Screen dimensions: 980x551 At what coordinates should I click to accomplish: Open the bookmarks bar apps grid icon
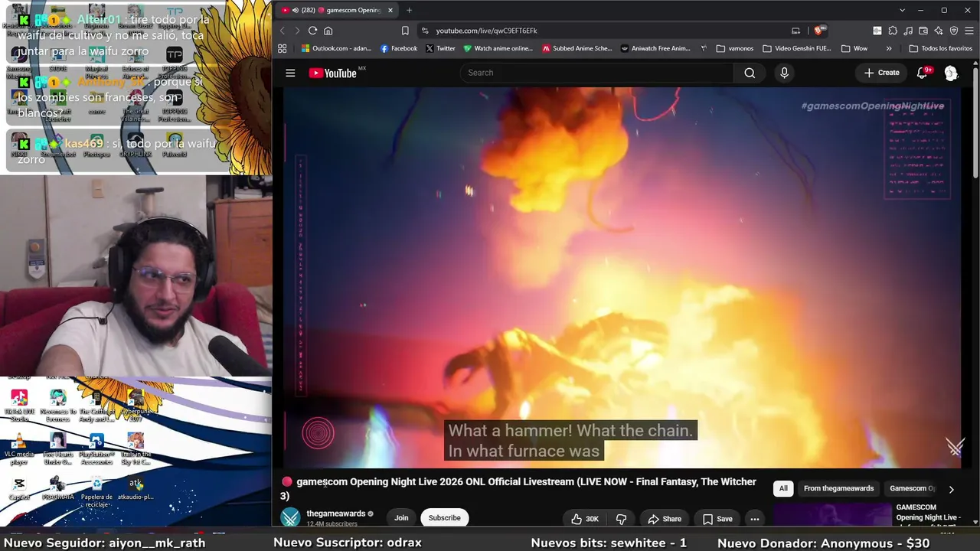[x=282, y=48]
